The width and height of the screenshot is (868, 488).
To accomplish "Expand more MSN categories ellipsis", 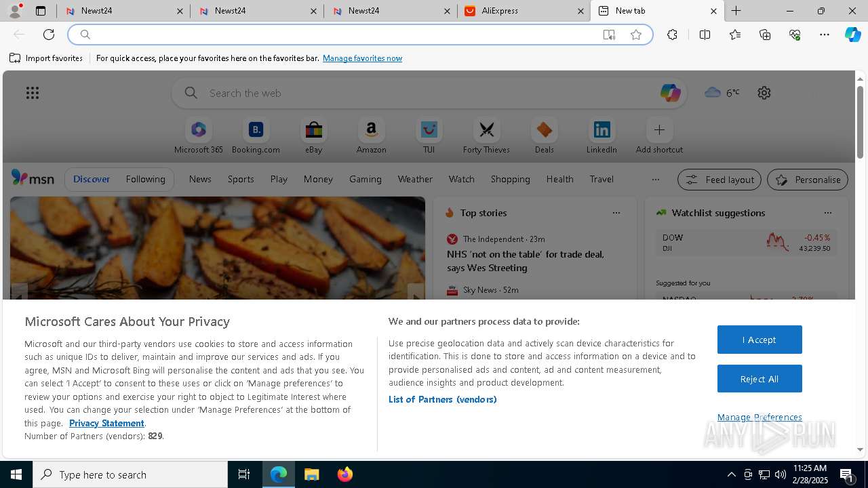I will click(655, 179).
